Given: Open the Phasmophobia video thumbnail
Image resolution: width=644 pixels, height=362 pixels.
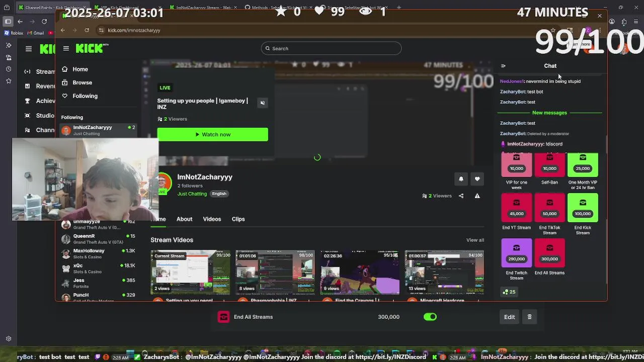Looking at the screenshot, I should point(275,272).
